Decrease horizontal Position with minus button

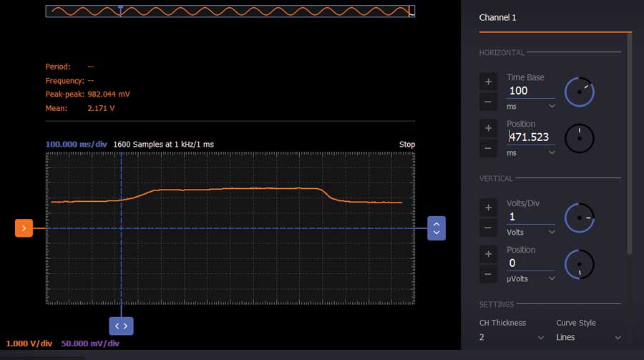[488, 148]
